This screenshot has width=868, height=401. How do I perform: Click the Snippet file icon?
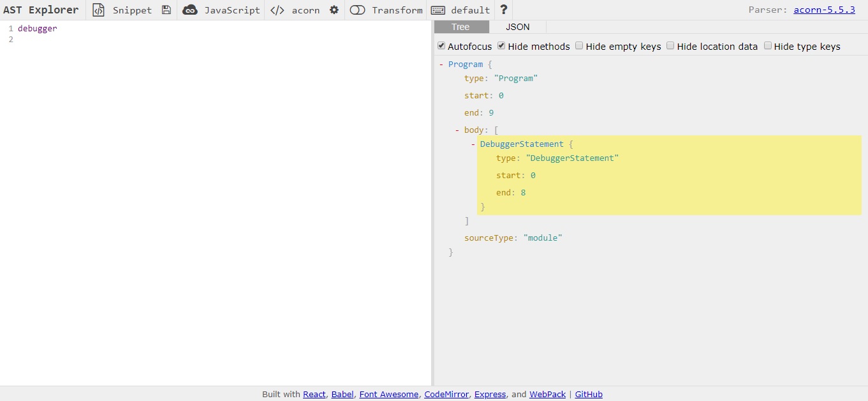click(x=98, y=10)
